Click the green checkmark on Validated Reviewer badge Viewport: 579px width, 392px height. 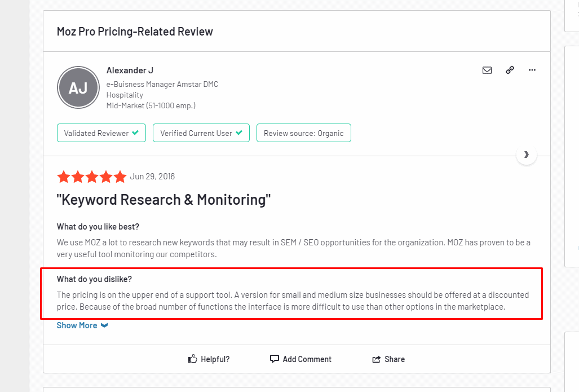point(135,133)
